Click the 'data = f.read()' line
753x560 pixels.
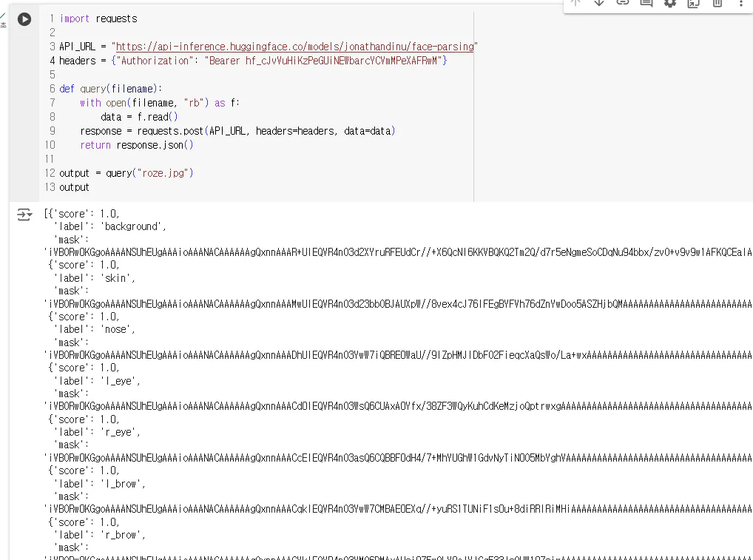pos(139,117)
